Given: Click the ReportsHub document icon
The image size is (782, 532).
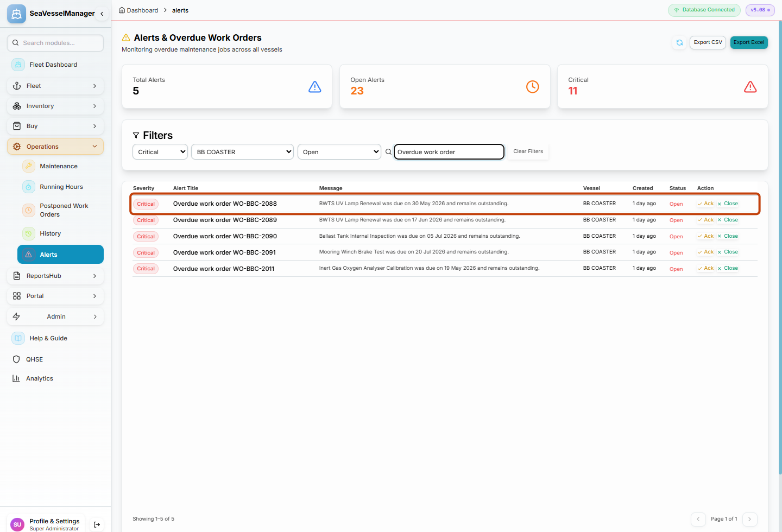Looking at the screenshot, I should pyautogui.click(x=17, y=276).
